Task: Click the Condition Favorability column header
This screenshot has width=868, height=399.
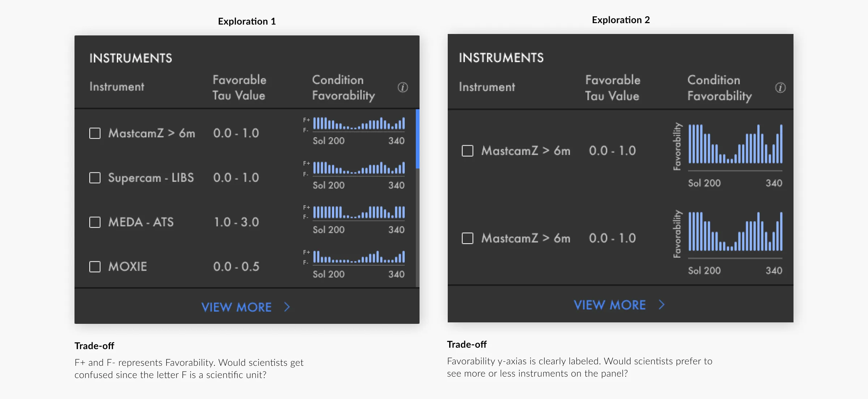Action: (x=343, y=88)
